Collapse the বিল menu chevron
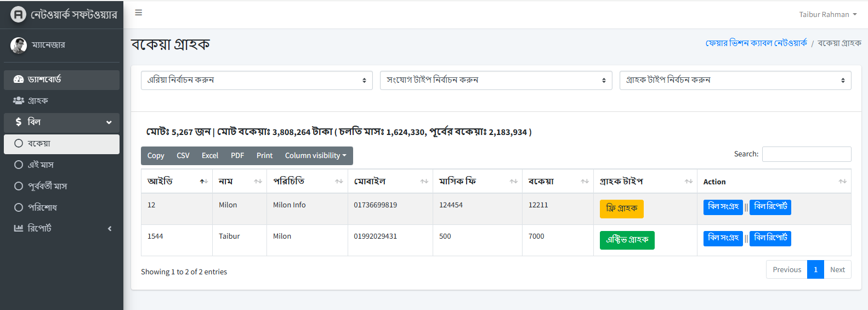This screenshot has height=310, width=868. pos(109,122)
